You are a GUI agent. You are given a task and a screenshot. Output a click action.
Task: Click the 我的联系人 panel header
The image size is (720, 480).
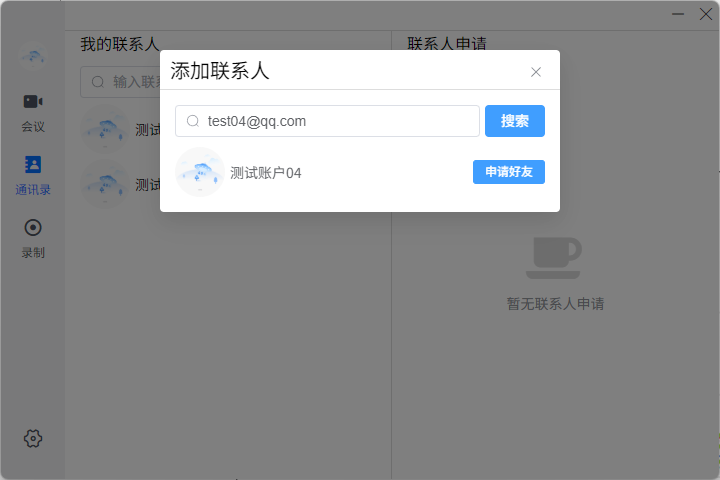pyautogui.click(x=119, y=44)
